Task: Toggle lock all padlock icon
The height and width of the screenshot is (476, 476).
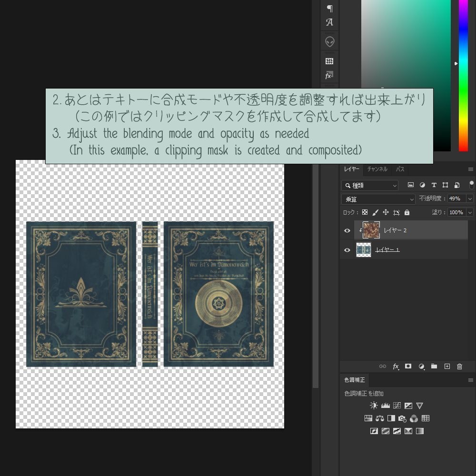Action: click(407, 212)
